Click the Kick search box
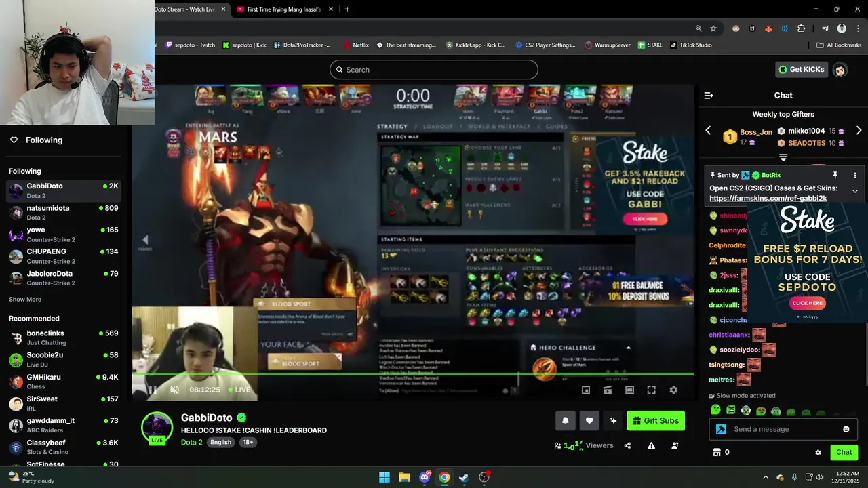Screen dimensions: 868x488 [x=434, y=69]
